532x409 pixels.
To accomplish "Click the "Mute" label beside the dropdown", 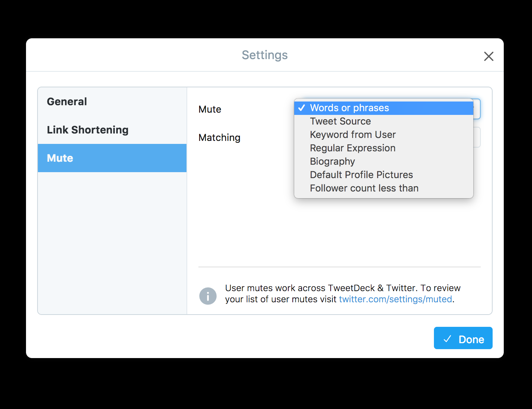I will tap(210, 109).
